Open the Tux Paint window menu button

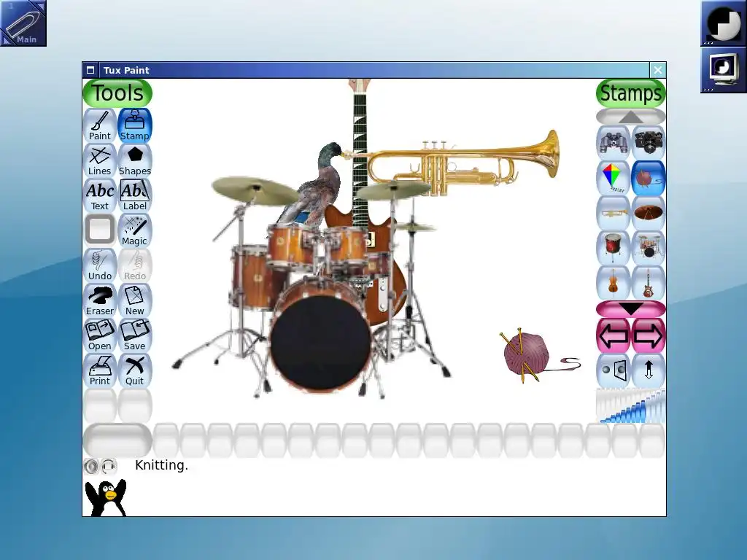[x=90, y=70]
